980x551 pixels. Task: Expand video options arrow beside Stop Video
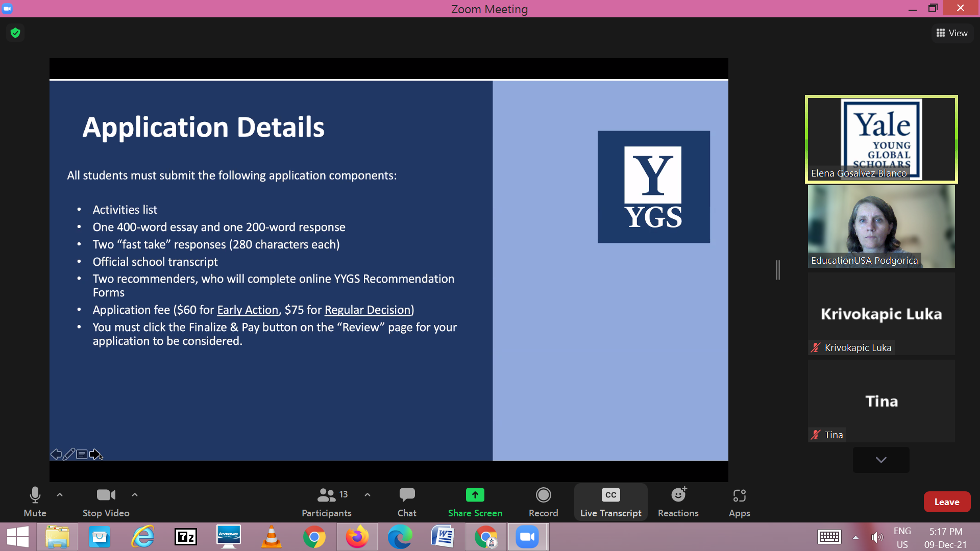click(135, 495)
